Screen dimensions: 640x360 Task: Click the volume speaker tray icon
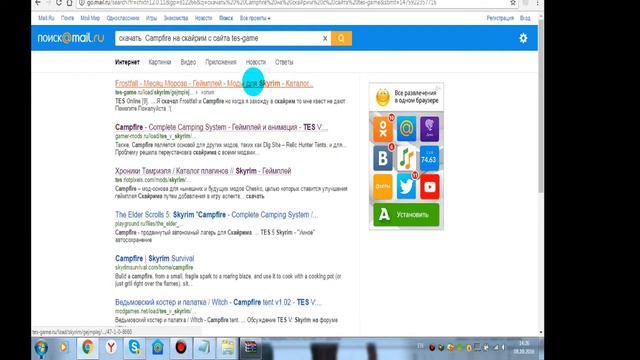pyautogui.click(x=503, y=347)
